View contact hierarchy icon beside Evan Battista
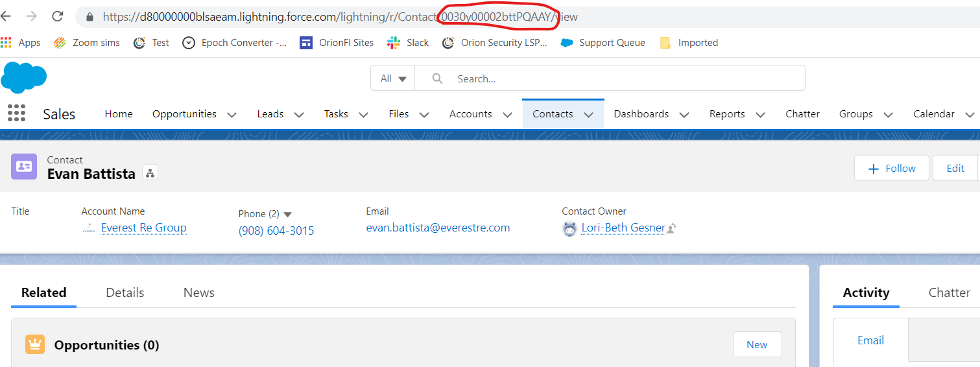The width and height of the screenshot is (980, 367). coord(150,173)
